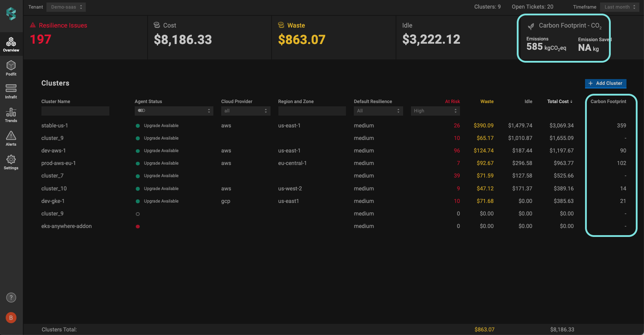
Task: Expand the Timeframe Last month dropdown
Action: (x=619, y=7)
